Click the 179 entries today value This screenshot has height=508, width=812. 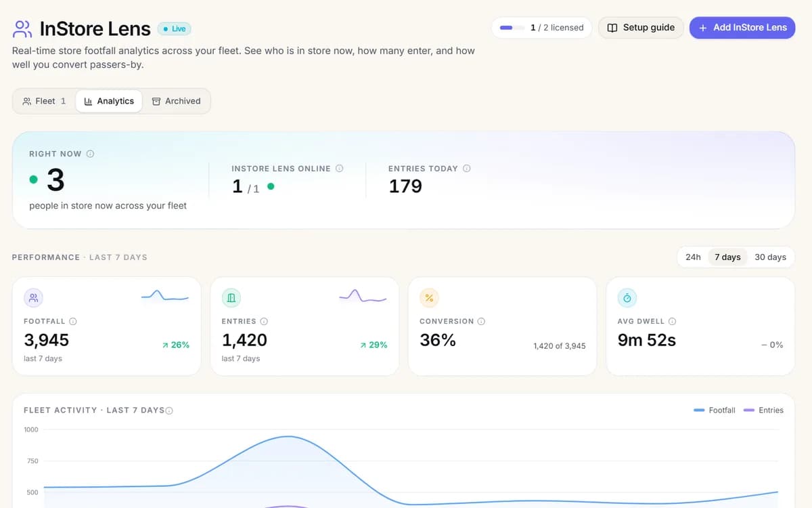click(x=405, y=186)
